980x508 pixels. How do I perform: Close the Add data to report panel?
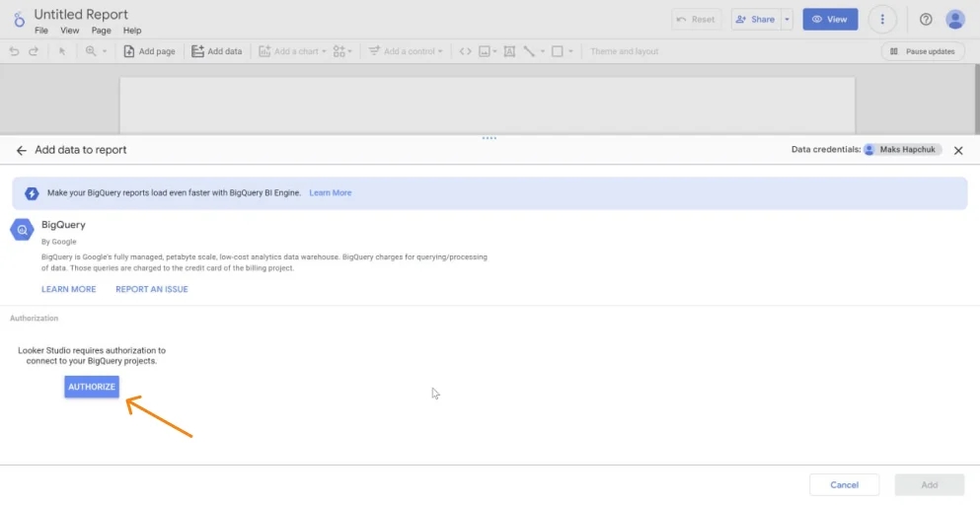pyautogui.click(x=958, y=150)
